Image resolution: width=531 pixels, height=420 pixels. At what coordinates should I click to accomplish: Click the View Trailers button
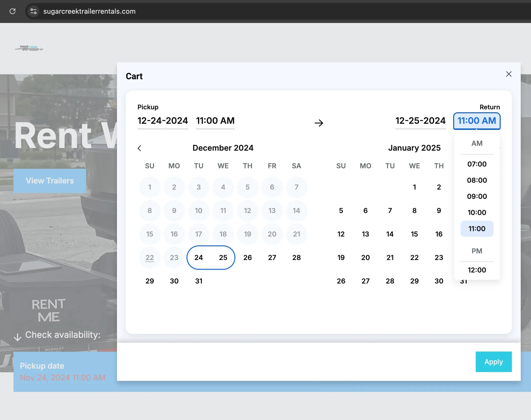[50, 181]
